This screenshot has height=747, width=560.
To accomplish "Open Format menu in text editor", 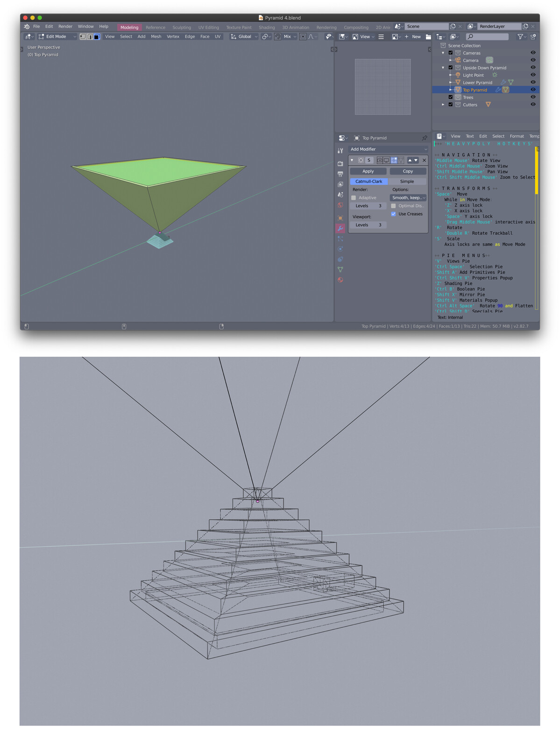I will pos(517,136).
